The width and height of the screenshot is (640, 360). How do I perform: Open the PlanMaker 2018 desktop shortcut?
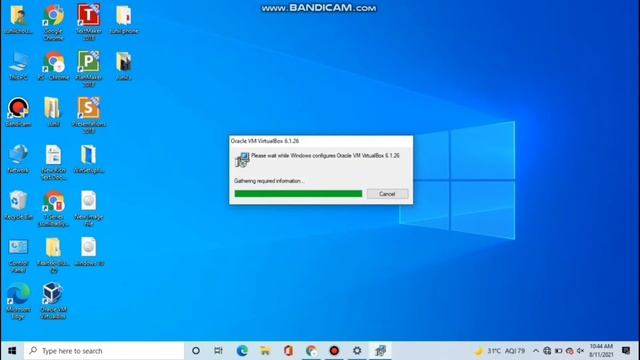89,69
